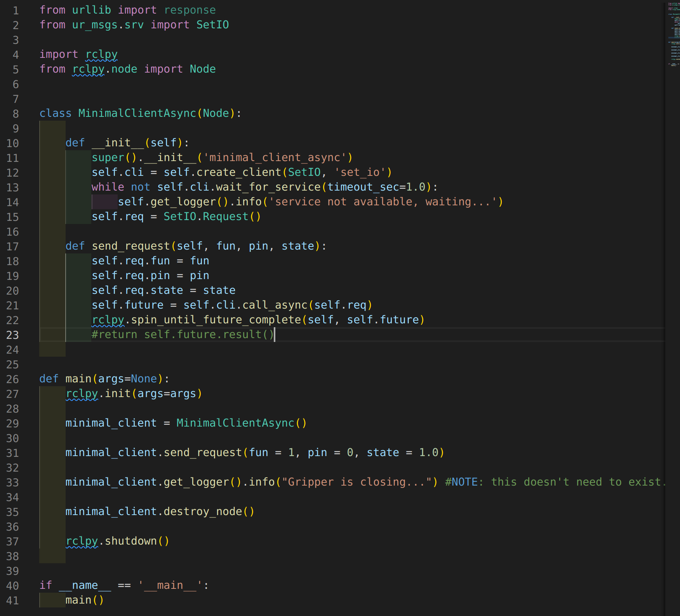Click the underlined rclpy import on line 4
Screen dimensions: 680x616
pos(101,54)
